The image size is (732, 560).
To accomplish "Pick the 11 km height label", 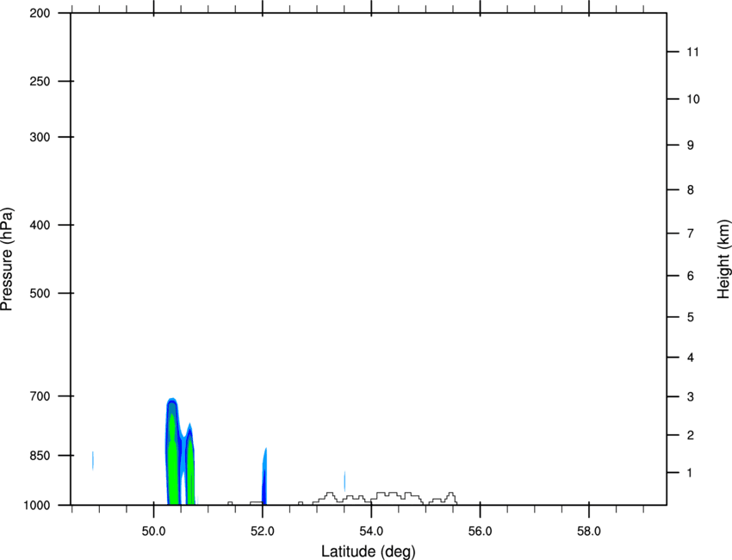I will [692, 52].
